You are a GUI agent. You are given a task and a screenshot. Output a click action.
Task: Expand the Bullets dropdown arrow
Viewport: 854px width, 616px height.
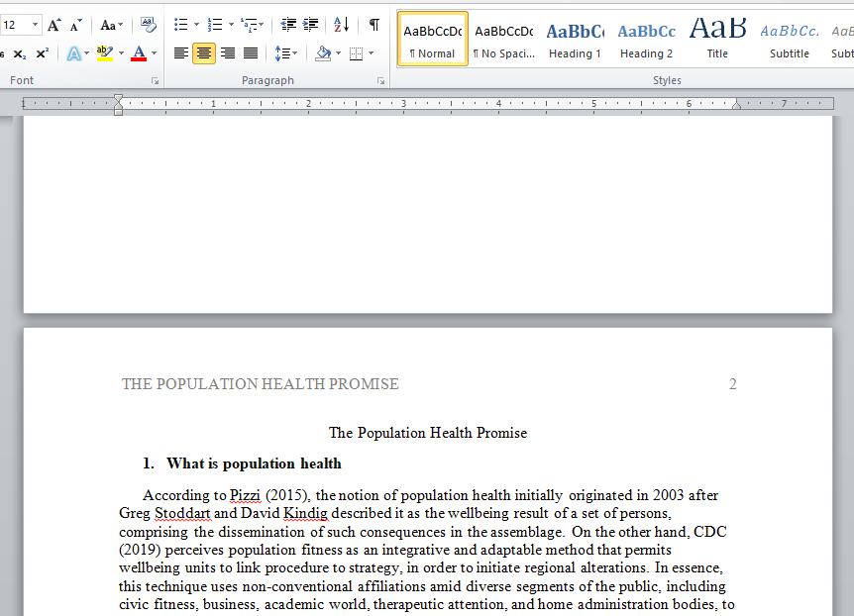(x=196, y=25)
